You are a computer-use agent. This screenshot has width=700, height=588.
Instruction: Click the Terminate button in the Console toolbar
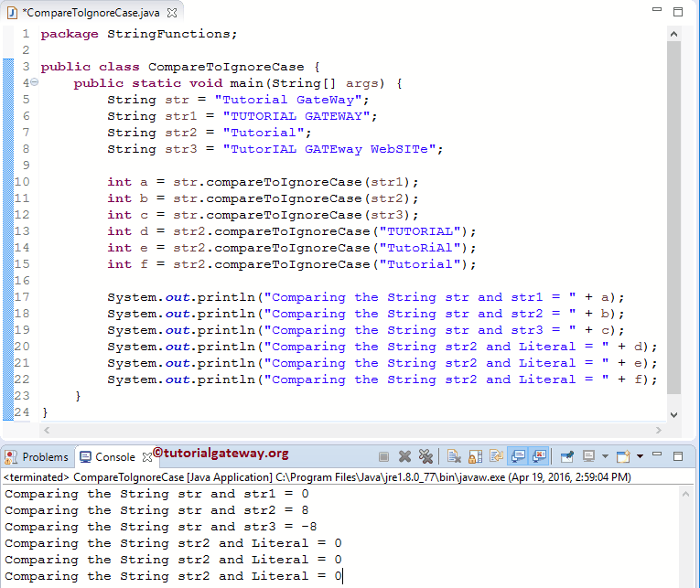tap(383, 456)
